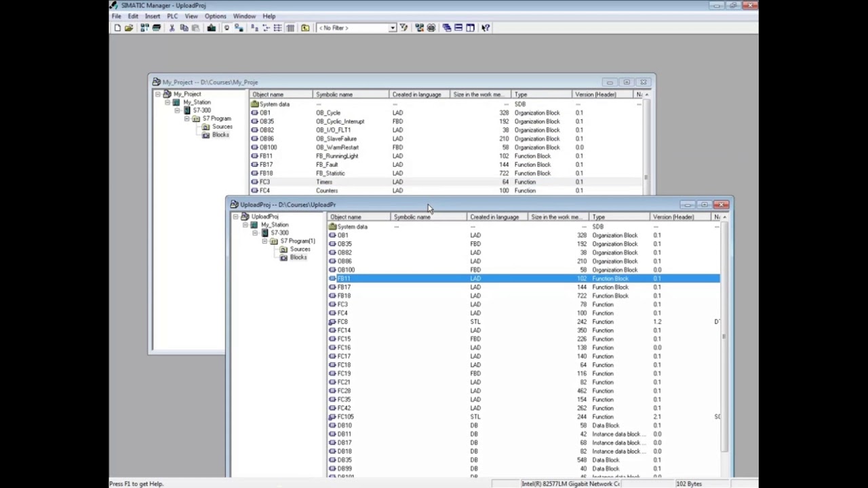Collapse My_Station node in My_Project window
The height and width of the screenshot is (488, 868).
(x=167, y=102)
